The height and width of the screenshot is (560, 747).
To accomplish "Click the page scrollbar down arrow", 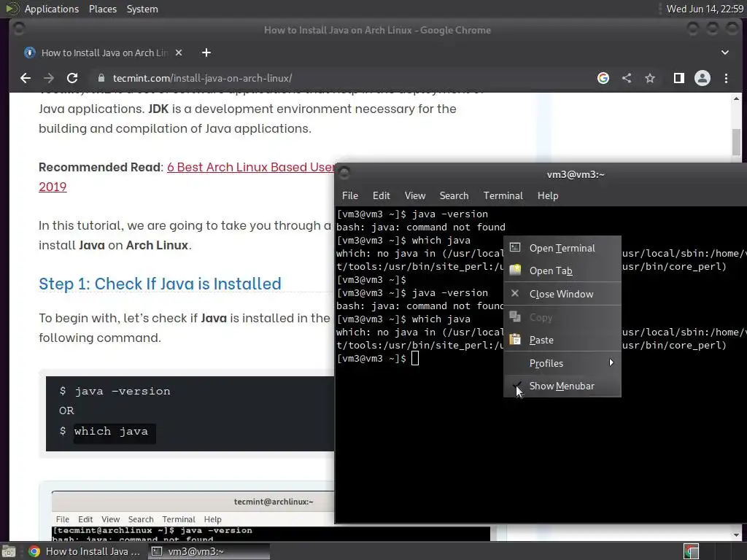I will click(737, 535).
